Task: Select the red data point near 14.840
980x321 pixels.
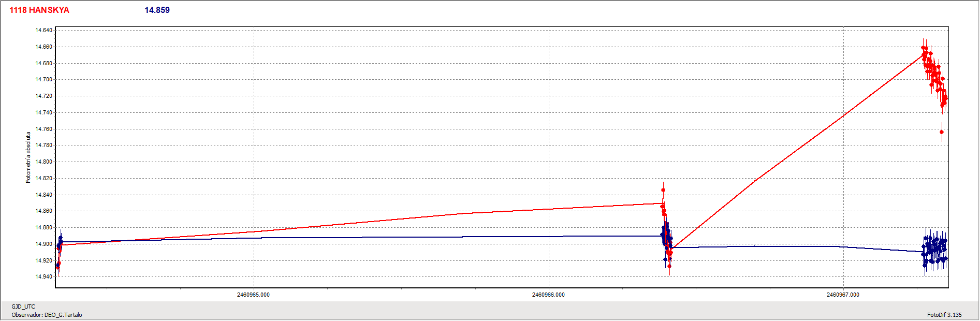Action: pyautogui.click(x=663, y=190)
